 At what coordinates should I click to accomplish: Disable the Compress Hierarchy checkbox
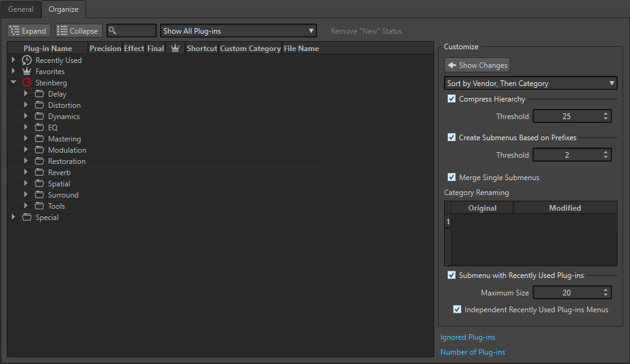click(x=452, y=99)
